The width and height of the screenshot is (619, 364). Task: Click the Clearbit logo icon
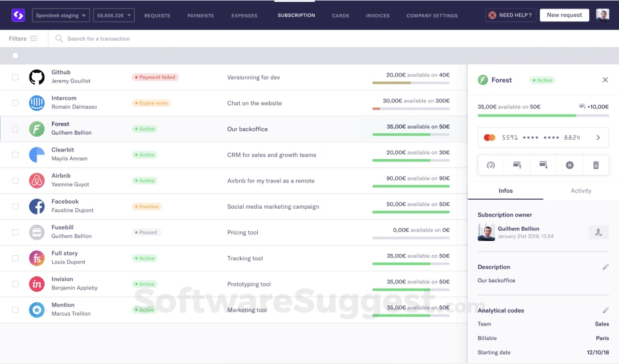click(37, 155)
